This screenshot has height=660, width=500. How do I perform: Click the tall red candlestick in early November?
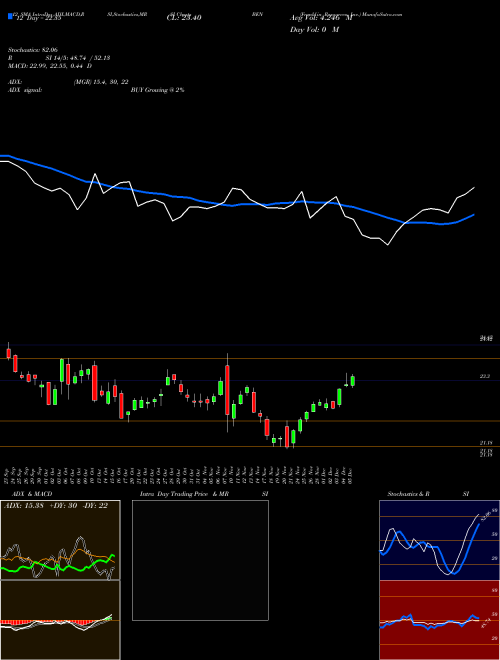[227, 390]
